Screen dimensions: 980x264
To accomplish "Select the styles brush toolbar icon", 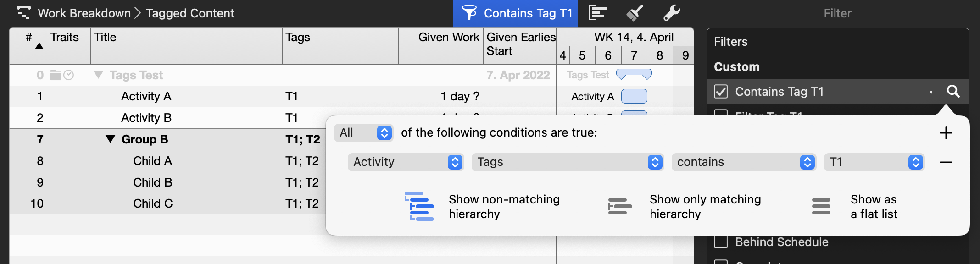I will pyautogui.click(x=634, y=13).
